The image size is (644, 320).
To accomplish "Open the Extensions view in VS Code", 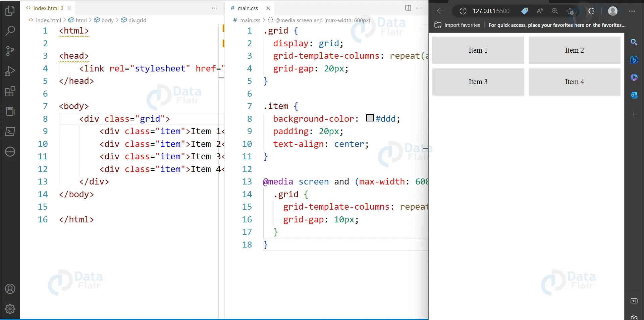I will (10, 91).
